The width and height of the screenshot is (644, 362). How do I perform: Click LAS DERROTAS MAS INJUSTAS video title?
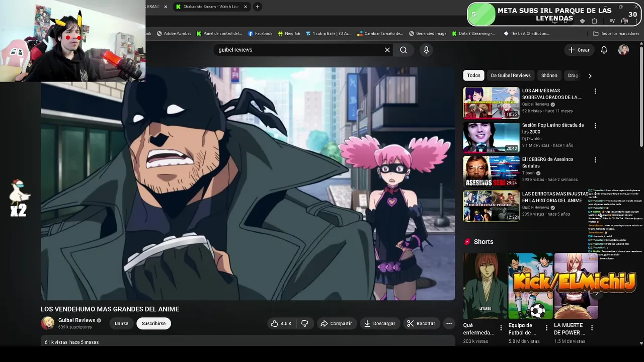(x=554, y=197)
